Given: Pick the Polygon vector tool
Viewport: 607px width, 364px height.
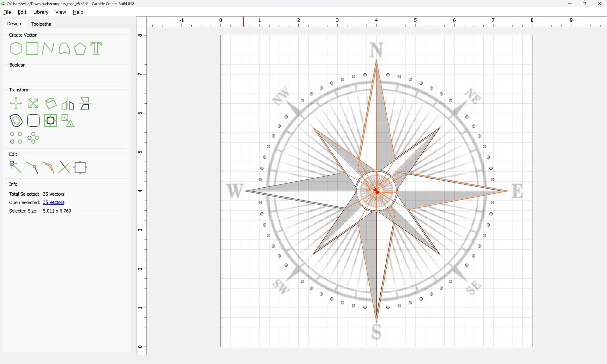Looking at the screenshot, I should (x=80, y=49).
